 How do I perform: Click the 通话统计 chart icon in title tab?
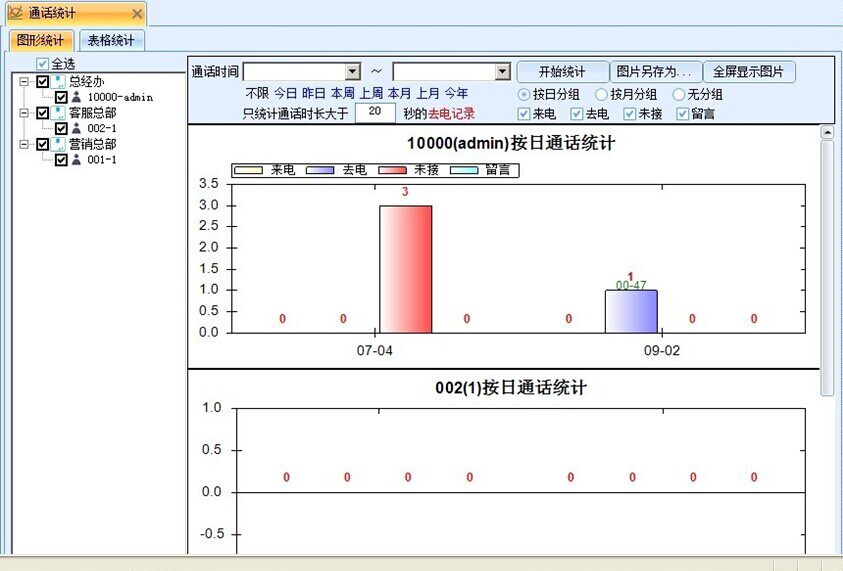pyautogui.click(x=16, y=14)
